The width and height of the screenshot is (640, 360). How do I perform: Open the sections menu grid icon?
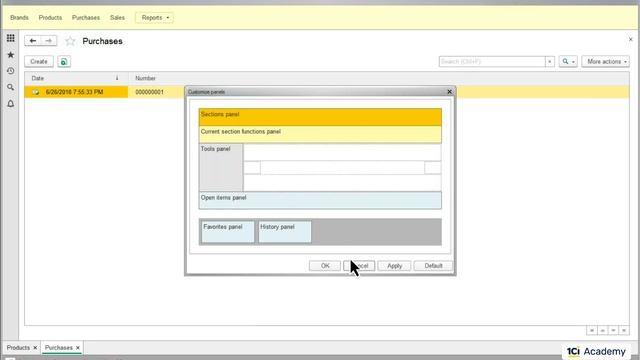tap(11, 38)
